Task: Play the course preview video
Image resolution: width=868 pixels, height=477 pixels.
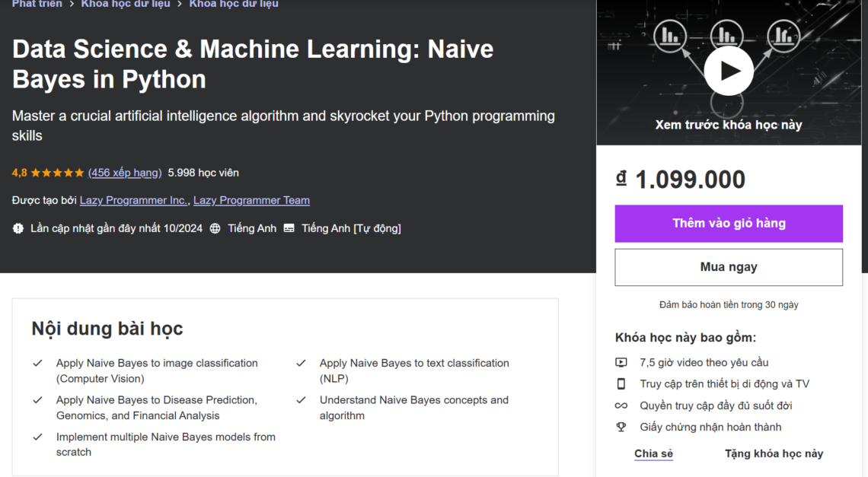Action: 728,70
